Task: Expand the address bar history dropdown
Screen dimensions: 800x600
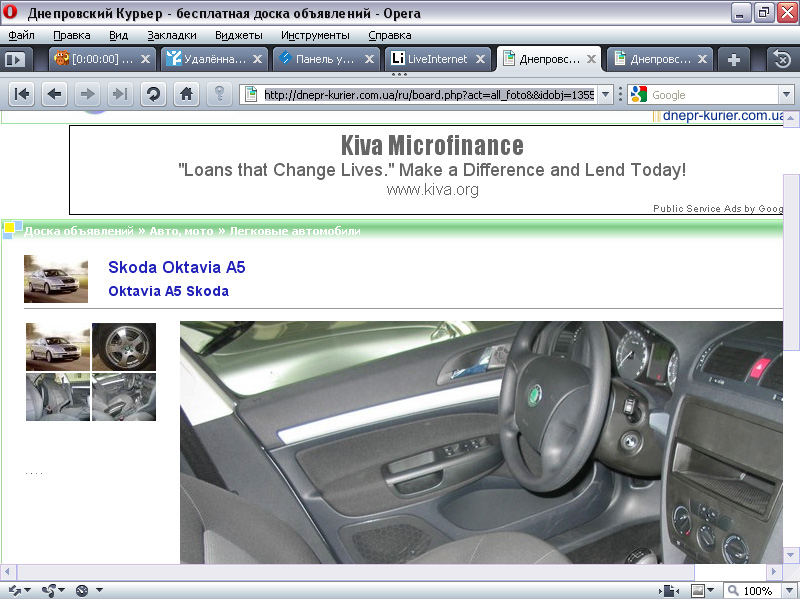Action: tap(605, 94)
